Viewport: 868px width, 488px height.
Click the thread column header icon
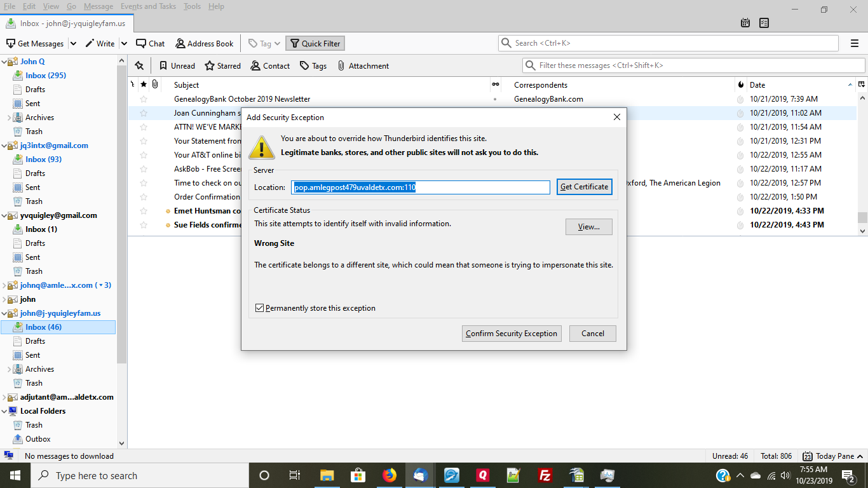click(133, 85)
